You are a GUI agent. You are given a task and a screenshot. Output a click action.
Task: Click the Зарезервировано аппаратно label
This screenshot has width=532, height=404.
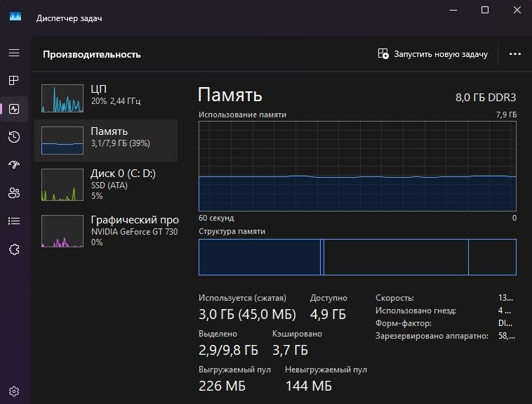[x=432, y=336]
